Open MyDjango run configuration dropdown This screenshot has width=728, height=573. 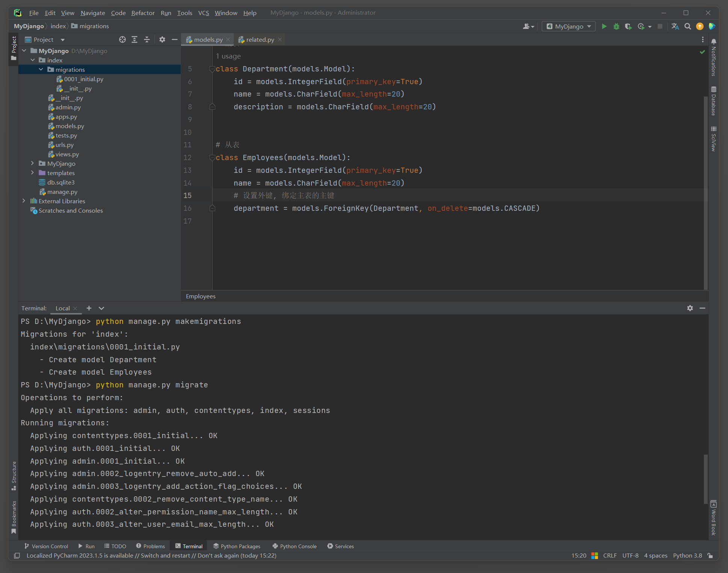coord(569,26)
